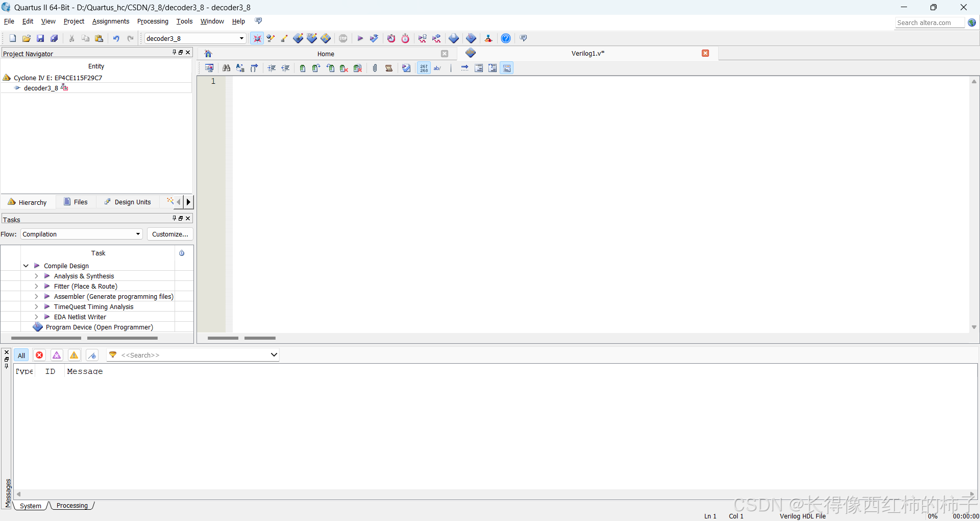Analyze current file with the checkmark icon
This screenshot has height=521, width=980.
406,68
